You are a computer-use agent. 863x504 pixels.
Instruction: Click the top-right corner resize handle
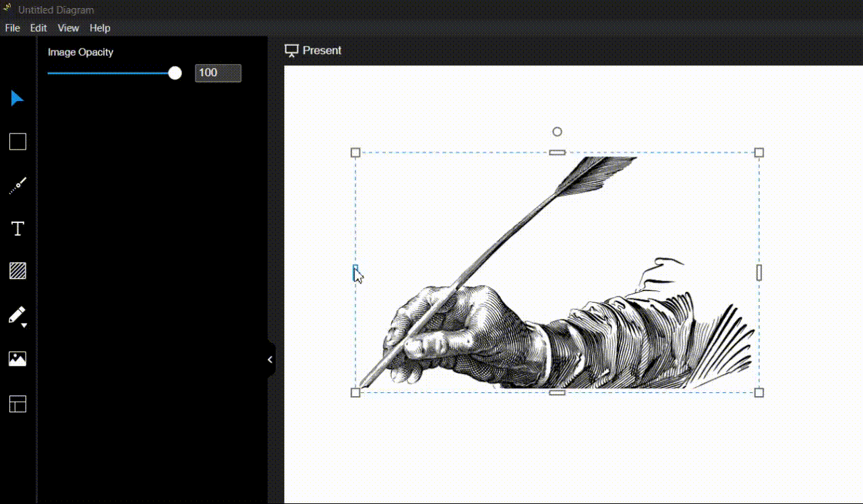pyautogui.click(x=758, y=152)
